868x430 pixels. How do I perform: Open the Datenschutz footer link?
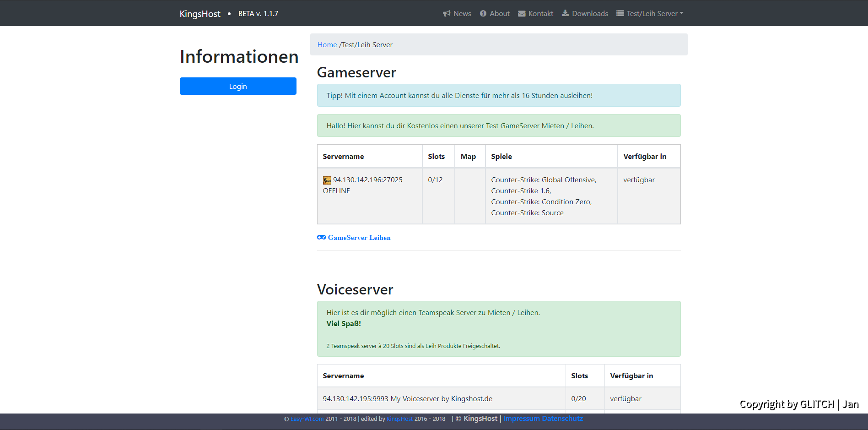click(562, 419)
